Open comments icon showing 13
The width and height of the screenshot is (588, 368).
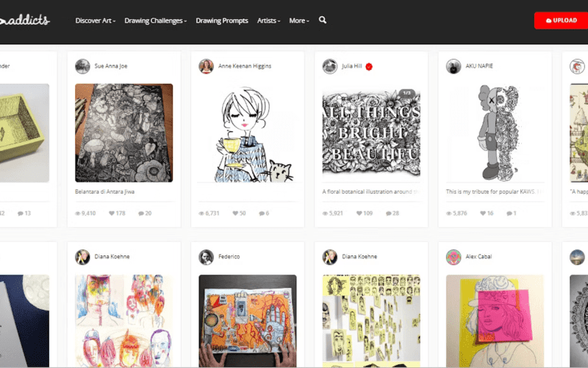pyautogui.click(x=21, y=213)
